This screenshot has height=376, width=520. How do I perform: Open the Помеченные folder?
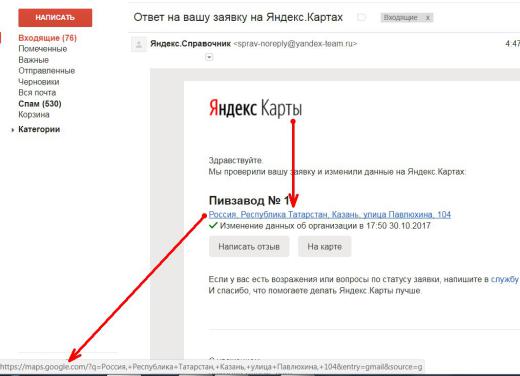[x=43, y=49]
